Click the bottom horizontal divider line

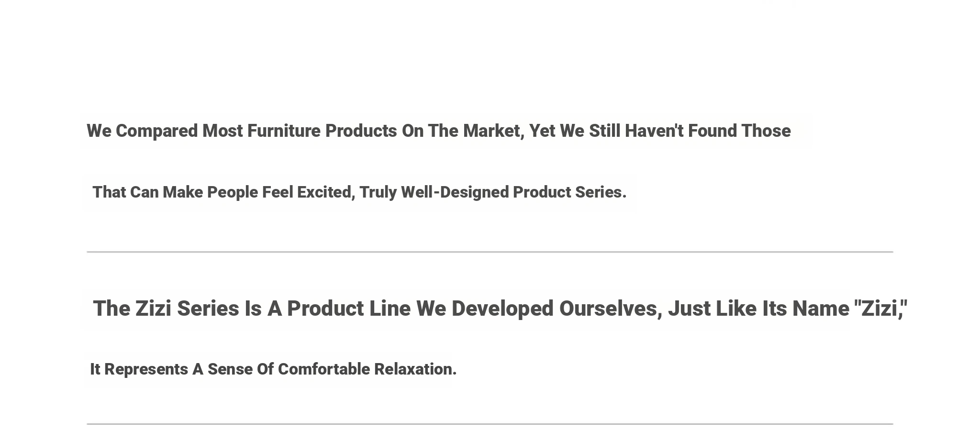click(x=490, y=424)
